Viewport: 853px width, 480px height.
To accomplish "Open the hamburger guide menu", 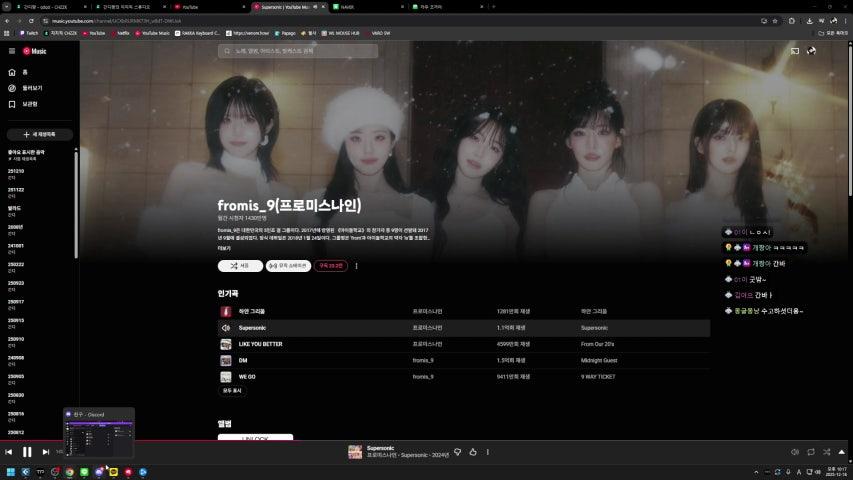I will click(12, 51).
